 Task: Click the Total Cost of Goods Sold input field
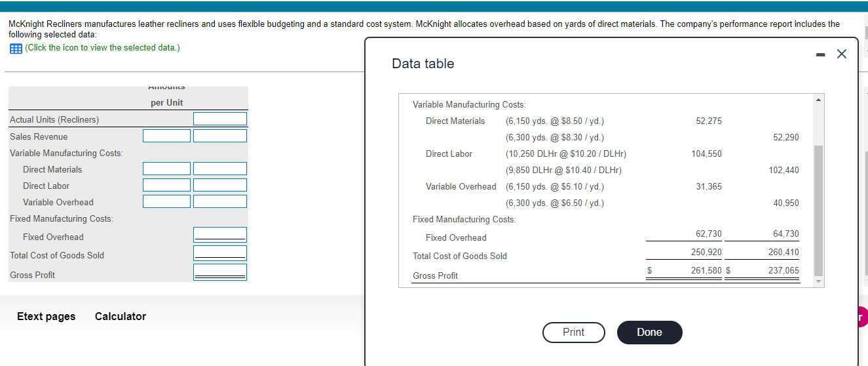pos(220,253)
